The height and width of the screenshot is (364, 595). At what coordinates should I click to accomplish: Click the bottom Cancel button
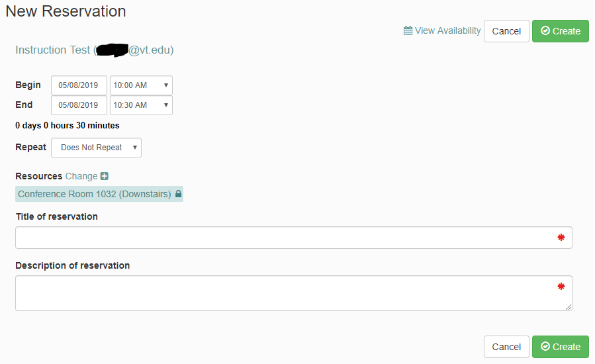point(506,347)
